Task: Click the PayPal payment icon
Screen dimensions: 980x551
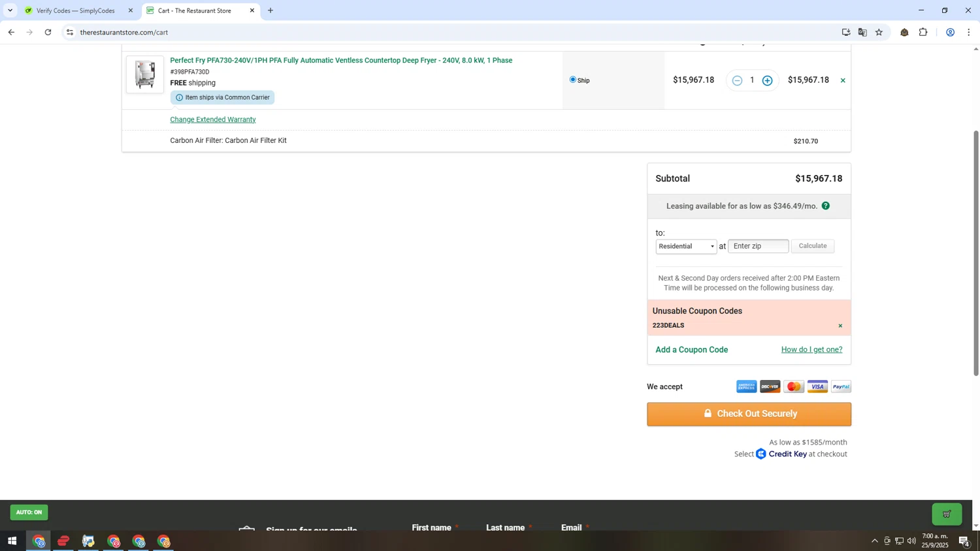Action: tap(841, 386)
